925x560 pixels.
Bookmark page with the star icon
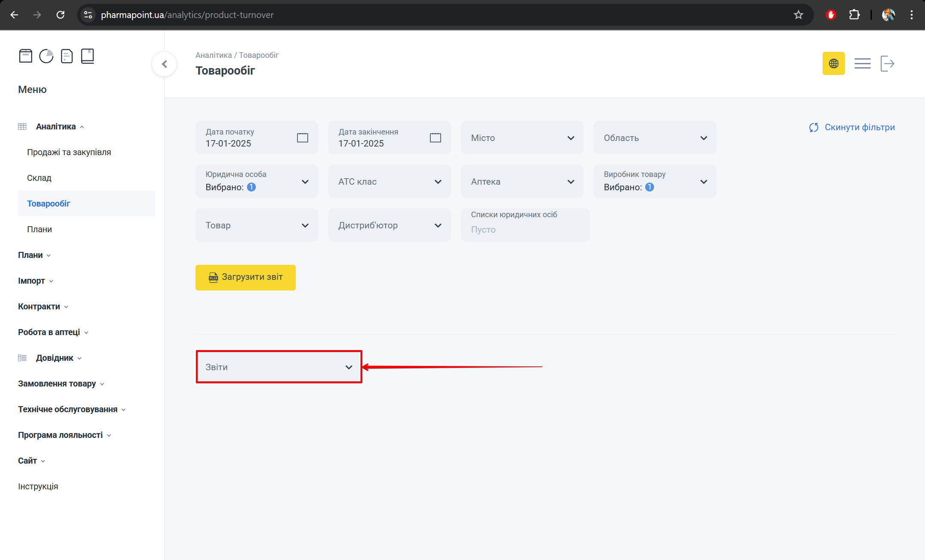coord(798,15)
